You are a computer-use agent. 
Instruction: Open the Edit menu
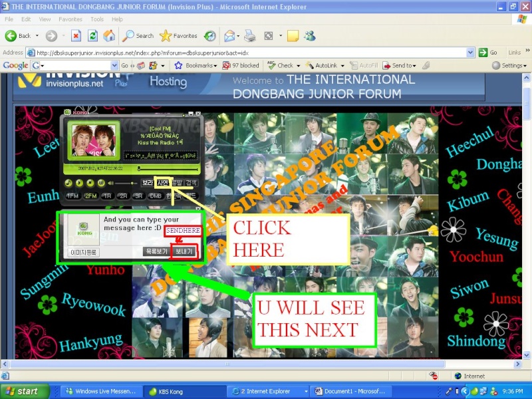coord(26,19)
